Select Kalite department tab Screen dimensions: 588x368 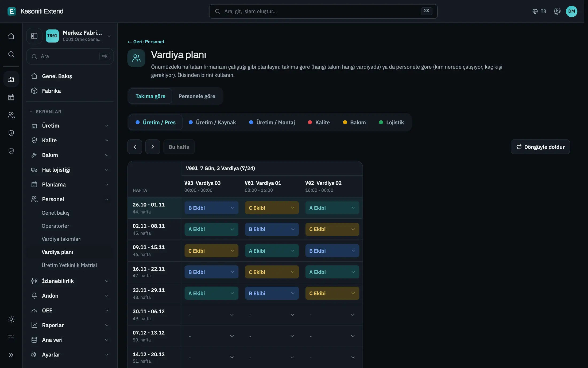click(319, 122)
